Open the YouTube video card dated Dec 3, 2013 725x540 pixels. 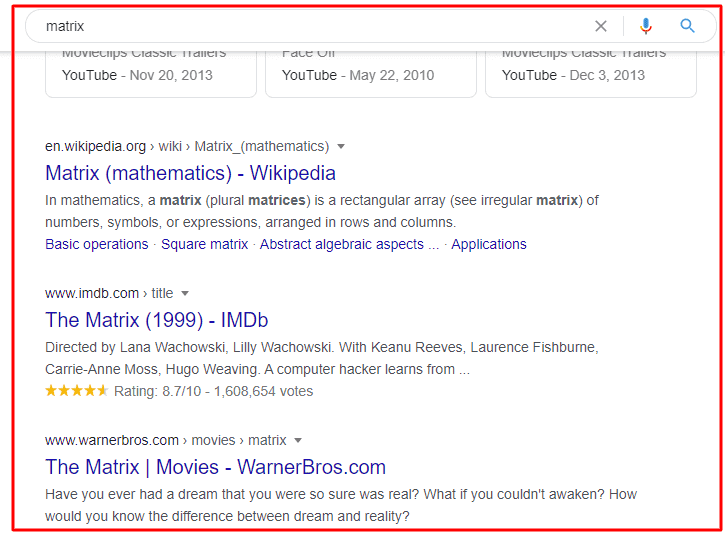point(591,74)
